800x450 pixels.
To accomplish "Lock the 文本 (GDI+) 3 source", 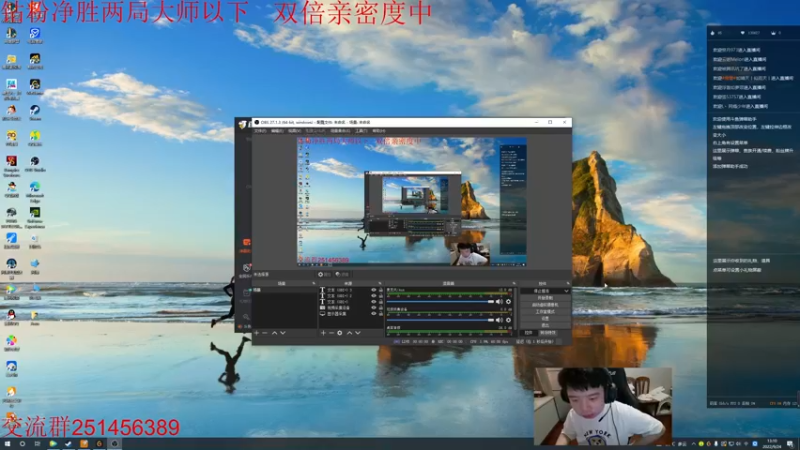I will (x=381, y=290).
